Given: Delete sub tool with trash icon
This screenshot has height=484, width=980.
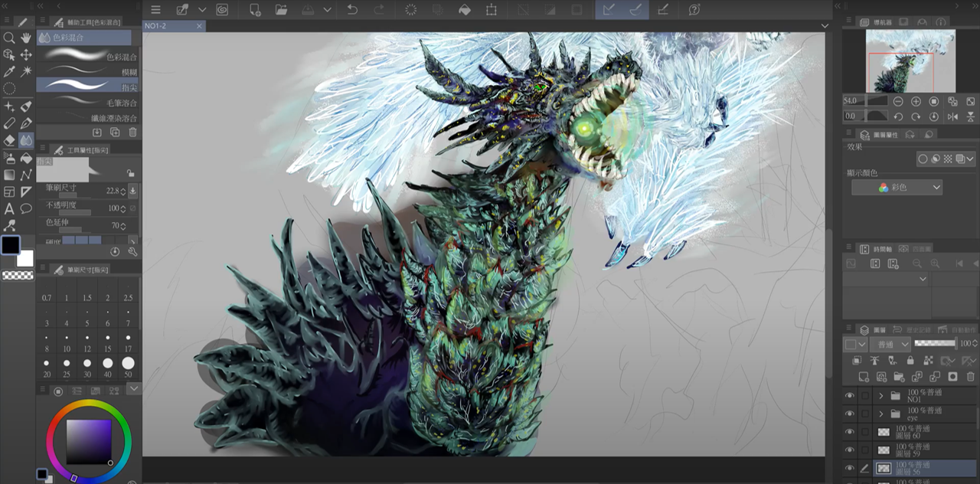Looking at the screenshot, I should click(x=133, y=132).
